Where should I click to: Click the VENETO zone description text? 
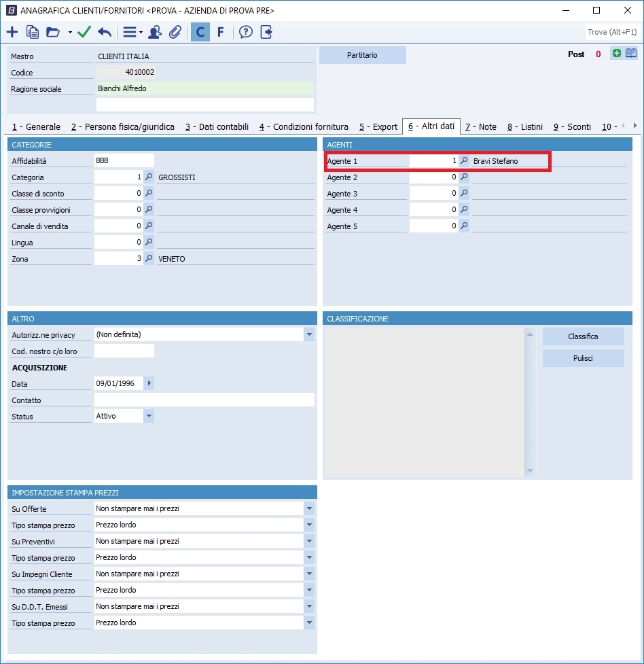(172, 259)
